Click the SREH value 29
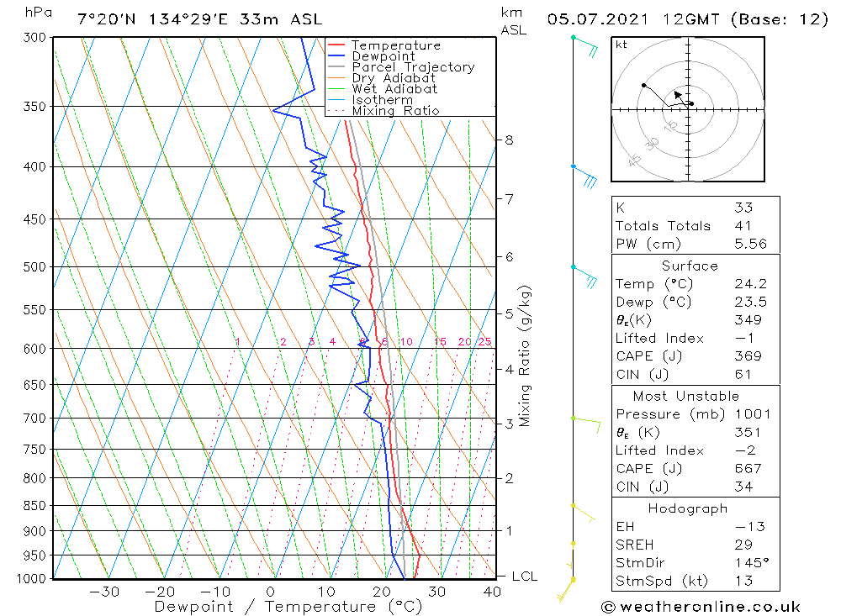This screenshot has width=841, height=616. tap(744, 545)
